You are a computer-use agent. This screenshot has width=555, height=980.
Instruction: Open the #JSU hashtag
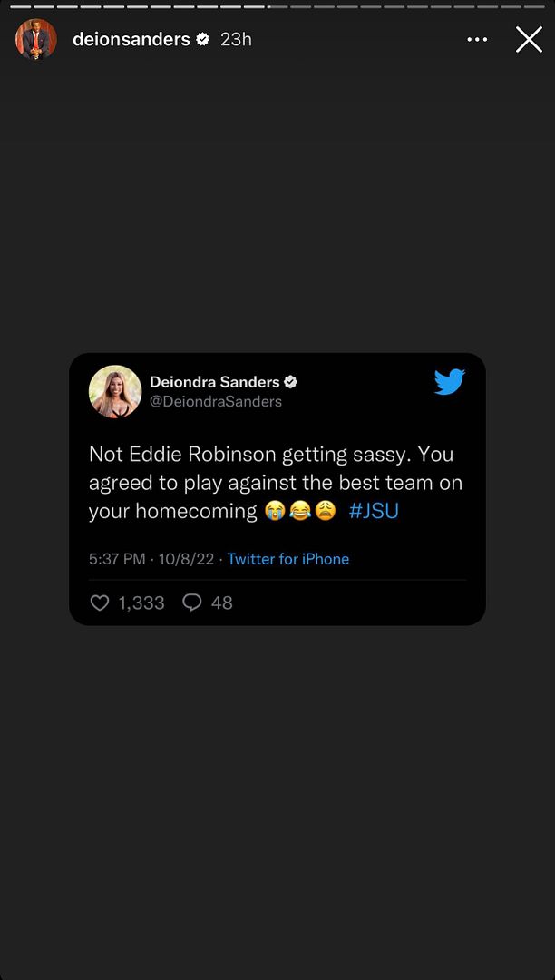click(374, 511)
